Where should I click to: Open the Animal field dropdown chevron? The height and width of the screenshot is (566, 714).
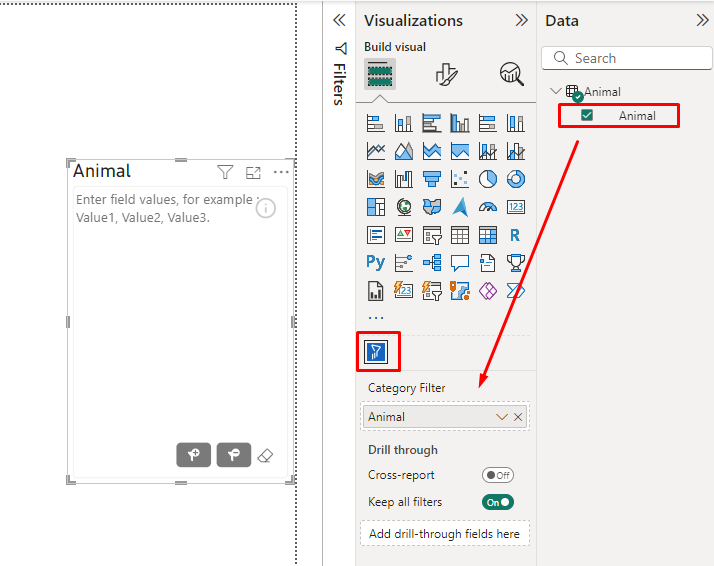[x=502, y=417]
